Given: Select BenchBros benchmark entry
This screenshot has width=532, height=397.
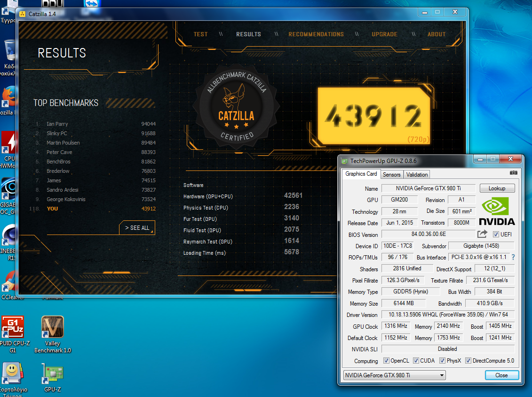Looking at the screenshot, I should tap(95, 162).
